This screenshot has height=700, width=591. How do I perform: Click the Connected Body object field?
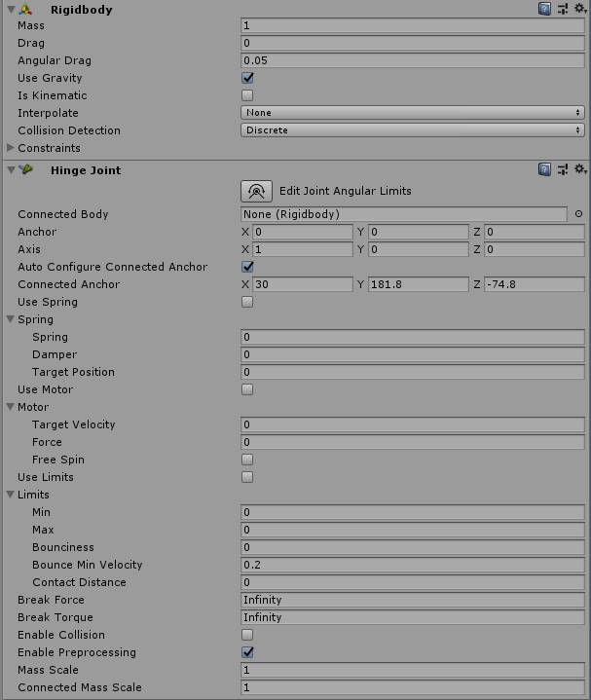click(x=404, y=214)
